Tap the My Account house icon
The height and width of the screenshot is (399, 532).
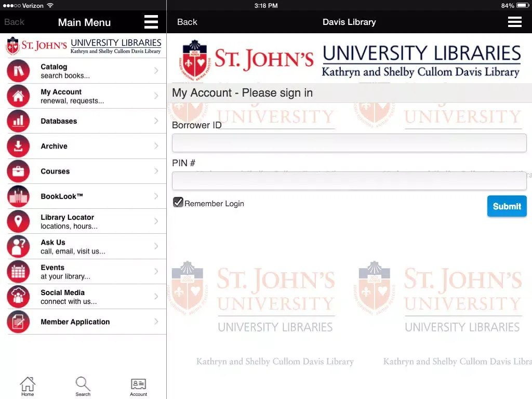tap(18, 96)
